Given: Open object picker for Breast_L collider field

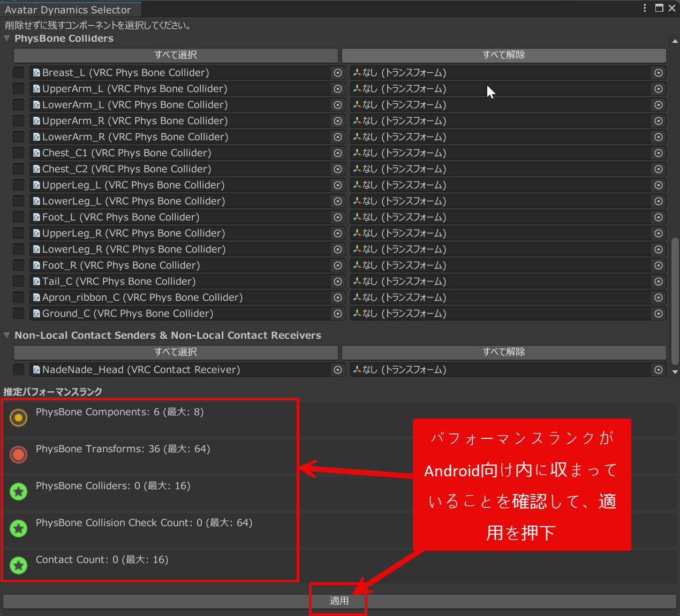Looking at the screenshot, I should click(x=338, y=73).
